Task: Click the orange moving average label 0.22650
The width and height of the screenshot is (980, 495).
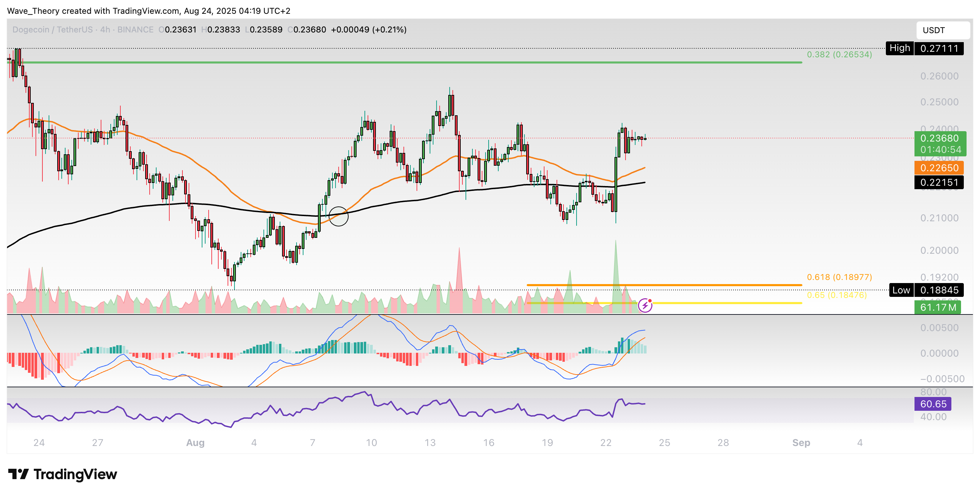Action: click(x=939, y=168)
